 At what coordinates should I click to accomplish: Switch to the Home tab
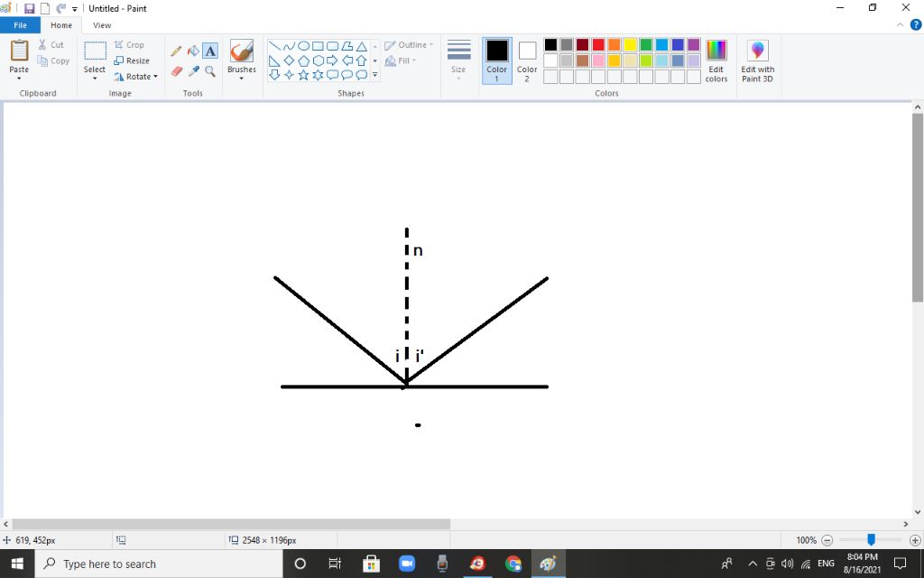click(61, 25)
